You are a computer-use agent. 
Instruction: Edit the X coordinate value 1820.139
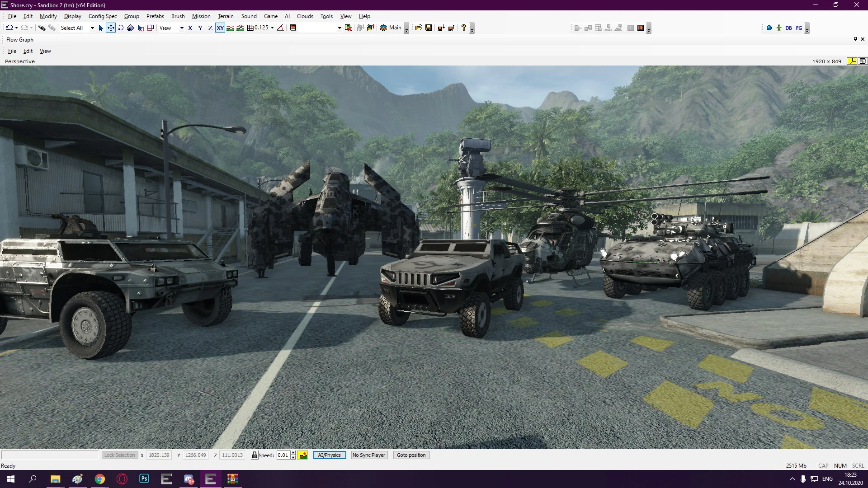point(159,455)
